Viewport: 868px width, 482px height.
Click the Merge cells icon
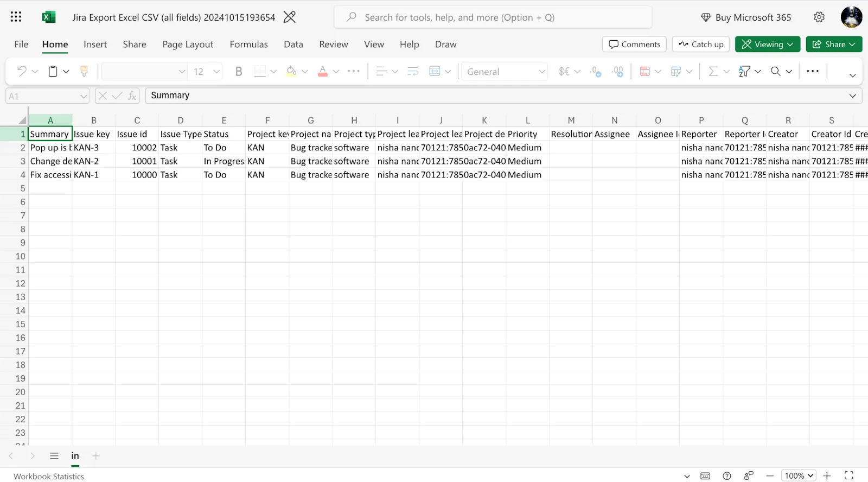coord(435,71)
